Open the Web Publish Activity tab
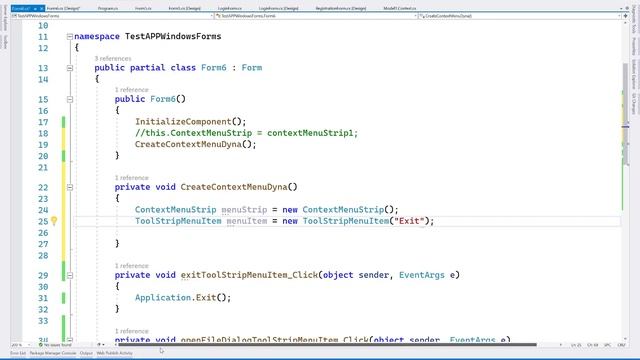Image resolution: width=640 pixels, height=360 pixels. [x=114, y=353]
